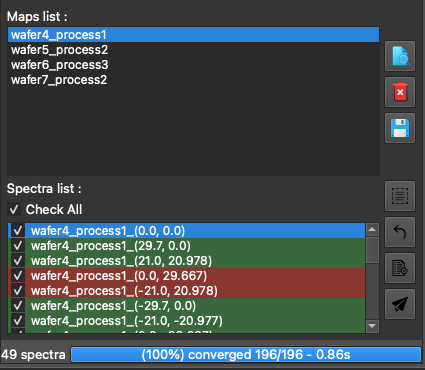Click the dashed select all spectra icon
Image resolution: width=425 pixels, height=370 pixels.
pos(400,196)
